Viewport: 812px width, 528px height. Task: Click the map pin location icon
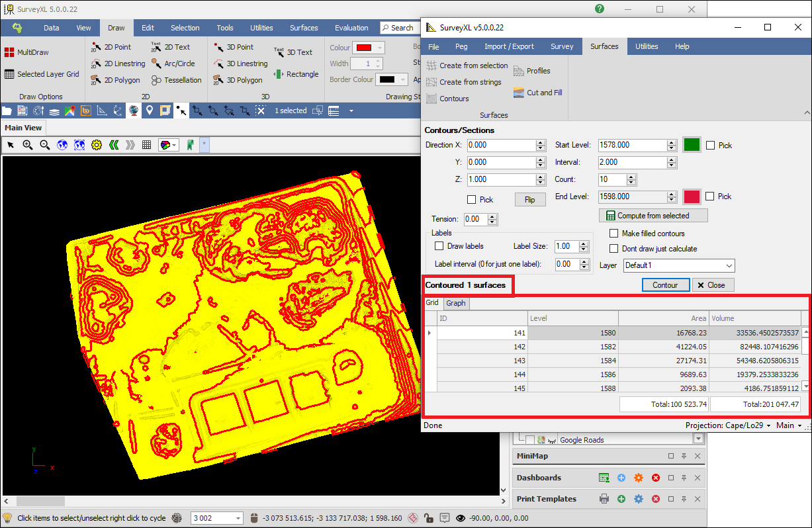pyautogui.click(x=150, y=110)
